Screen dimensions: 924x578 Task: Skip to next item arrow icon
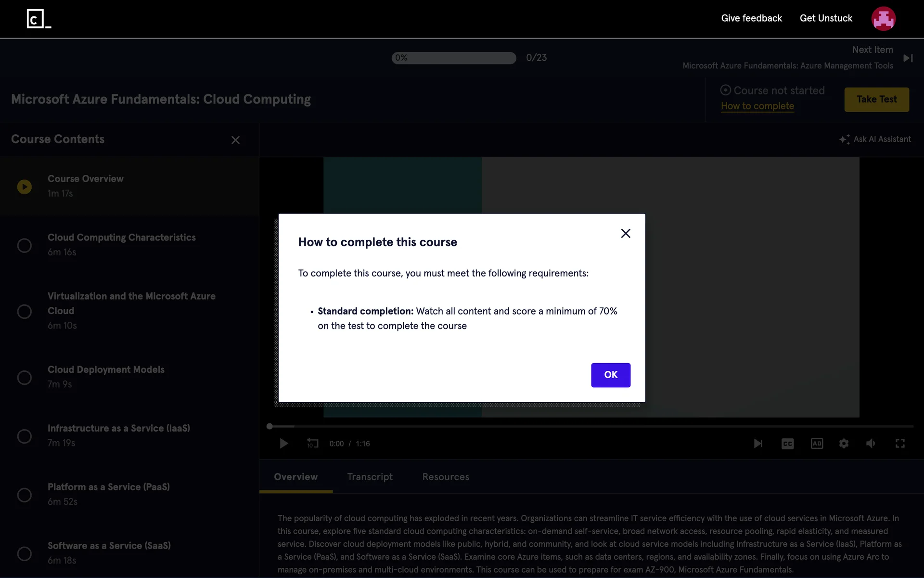pyautogui.click(x=908, y=58)
